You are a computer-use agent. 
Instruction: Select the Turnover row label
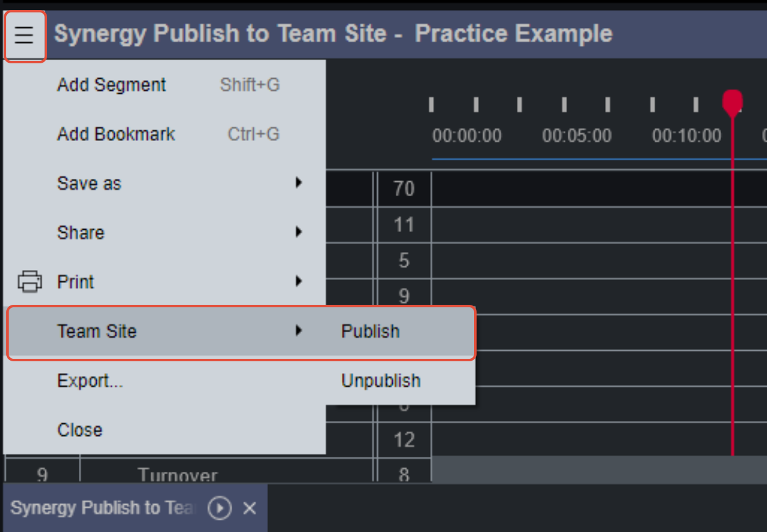pos(177,476)
